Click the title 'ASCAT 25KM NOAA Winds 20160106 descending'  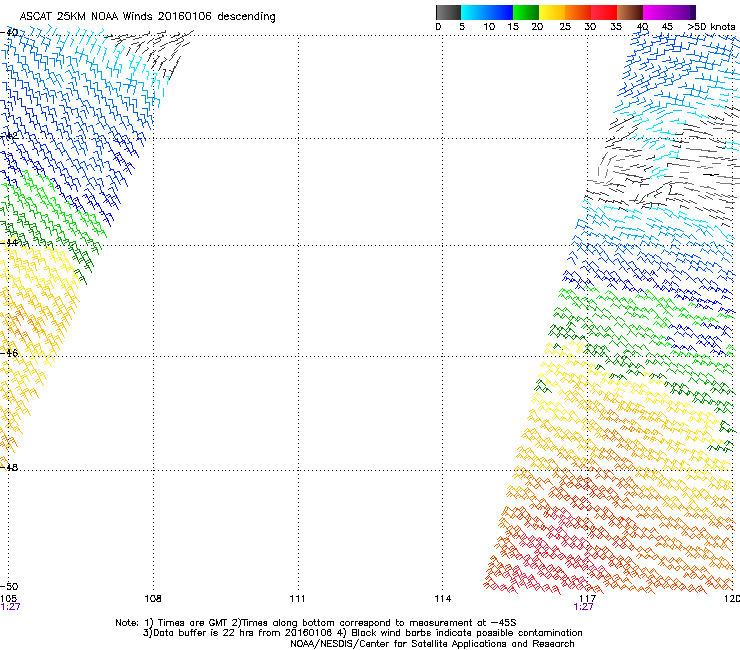click(147, 16)
